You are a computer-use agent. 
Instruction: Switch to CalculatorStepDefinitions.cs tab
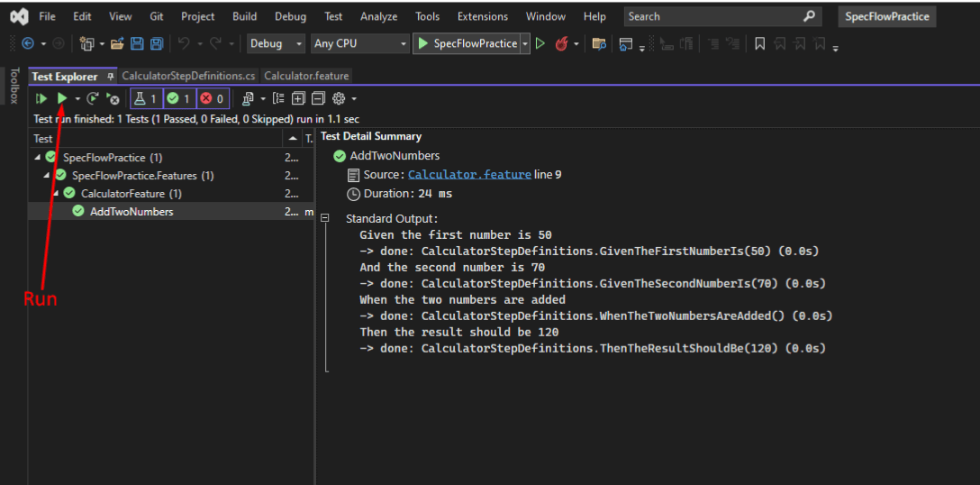point(189,76)
